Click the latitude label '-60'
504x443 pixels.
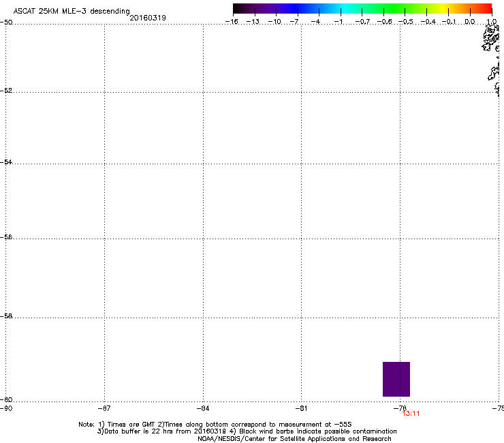click(x=6, y=400)
